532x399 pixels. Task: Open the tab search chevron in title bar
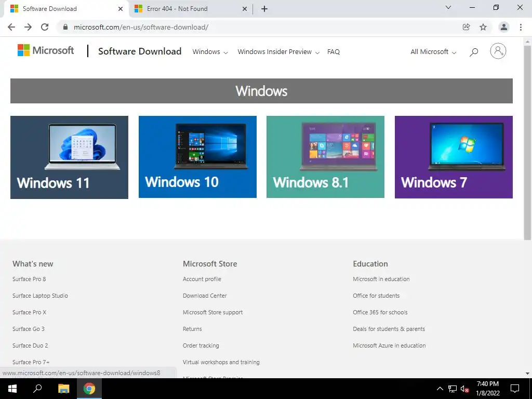pyautogui.click(x=448, y=7)
